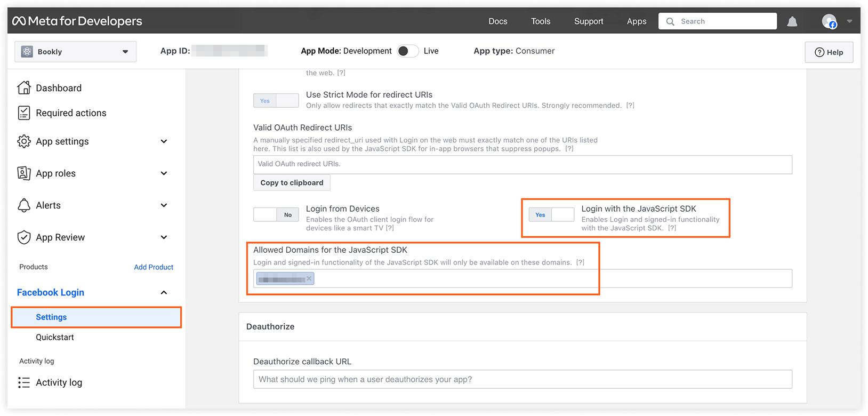Open Required actions page
Viewport: 868px width, 416px height.
71,113
